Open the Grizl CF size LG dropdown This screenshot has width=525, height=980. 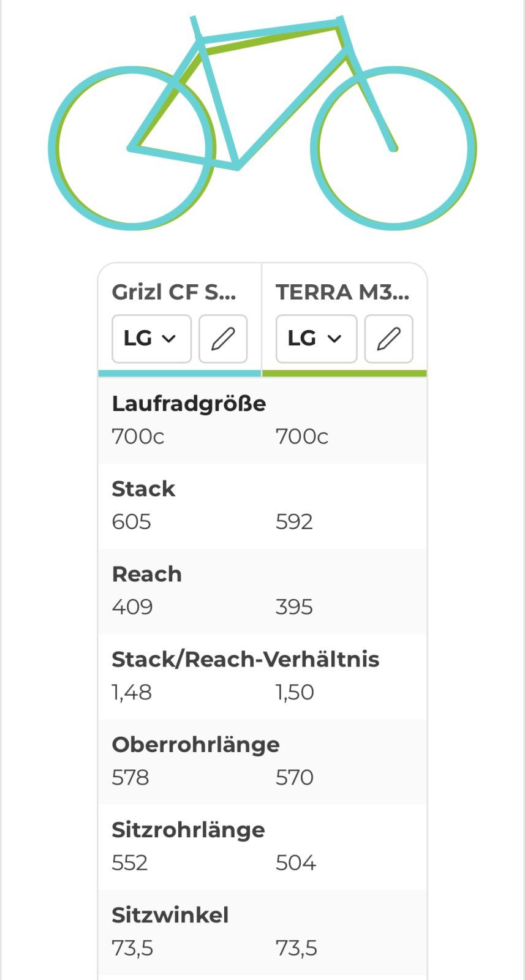coord(151,339)
